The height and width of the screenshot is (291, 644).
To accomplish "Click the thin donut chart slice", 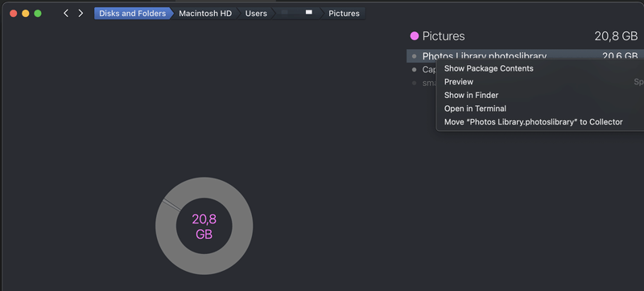I will (x=171, y=205).
